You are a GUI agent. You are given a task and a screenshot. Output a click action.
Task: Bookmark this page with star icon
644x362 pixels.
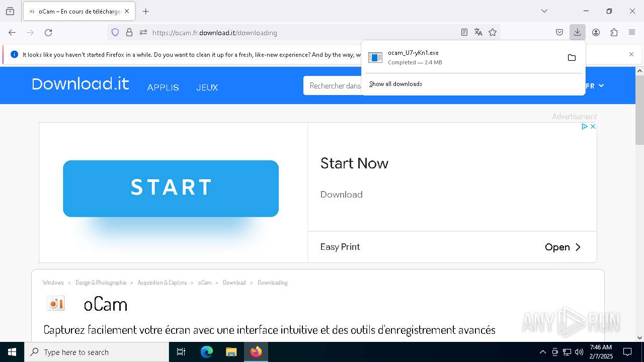click(x=493, y=33)
